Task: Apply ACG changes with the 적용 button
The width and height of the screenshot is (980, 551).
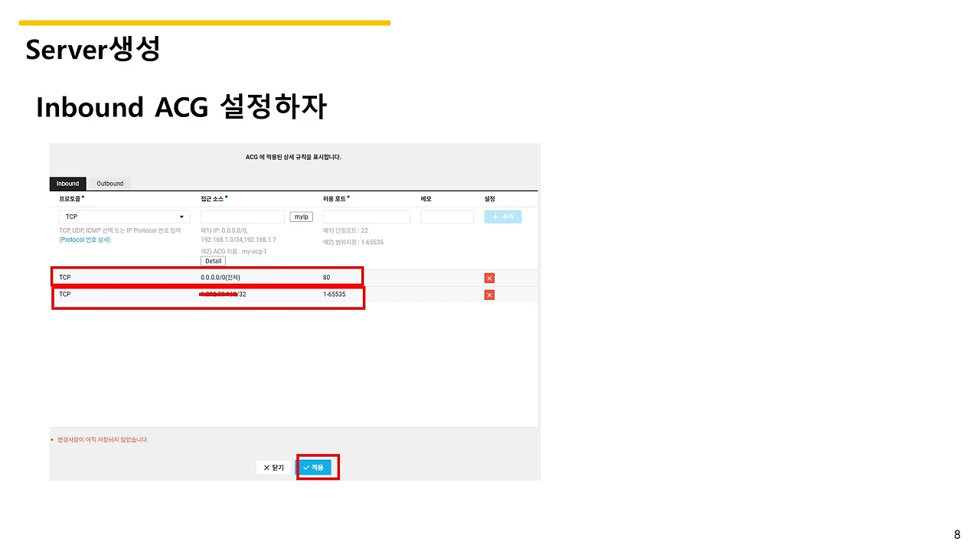Action: click(x=316, y=467)
